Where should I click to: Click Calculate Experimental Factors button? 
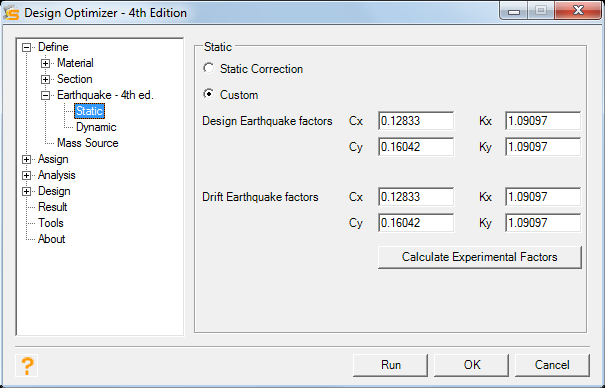480,257
